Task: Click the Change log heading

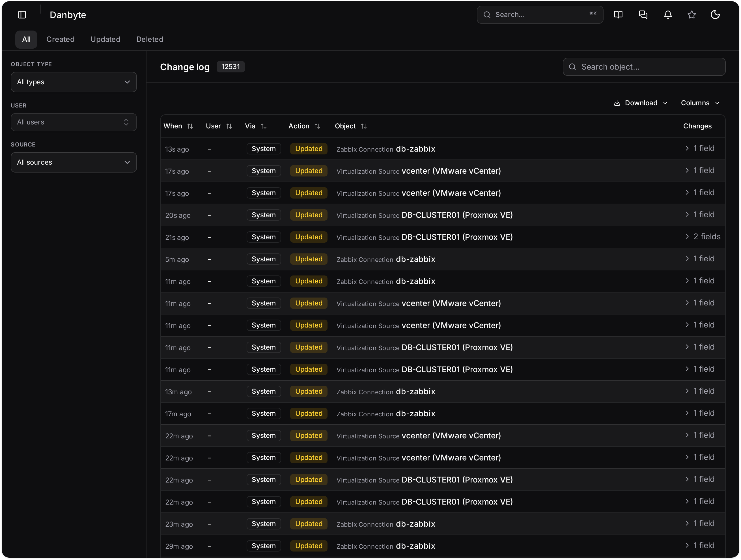Action: click(x=185, y=67)
